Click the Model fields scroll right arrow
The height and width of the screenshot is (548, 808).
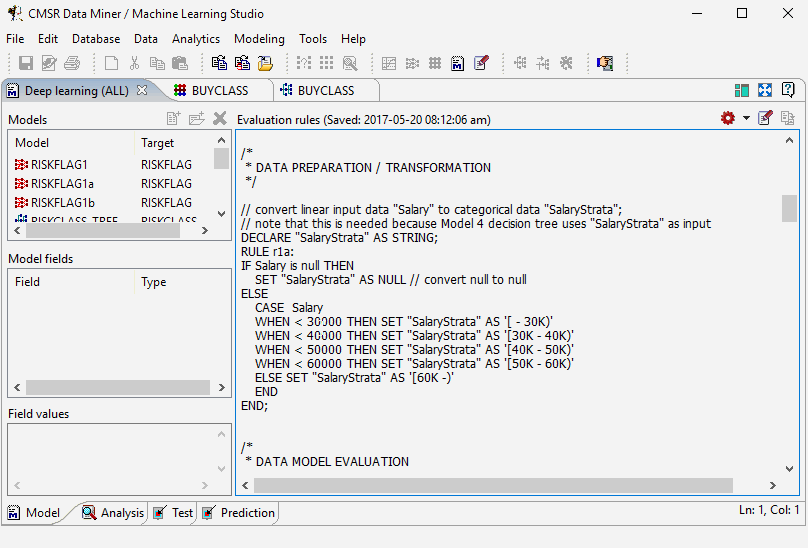tap(222, 387)
